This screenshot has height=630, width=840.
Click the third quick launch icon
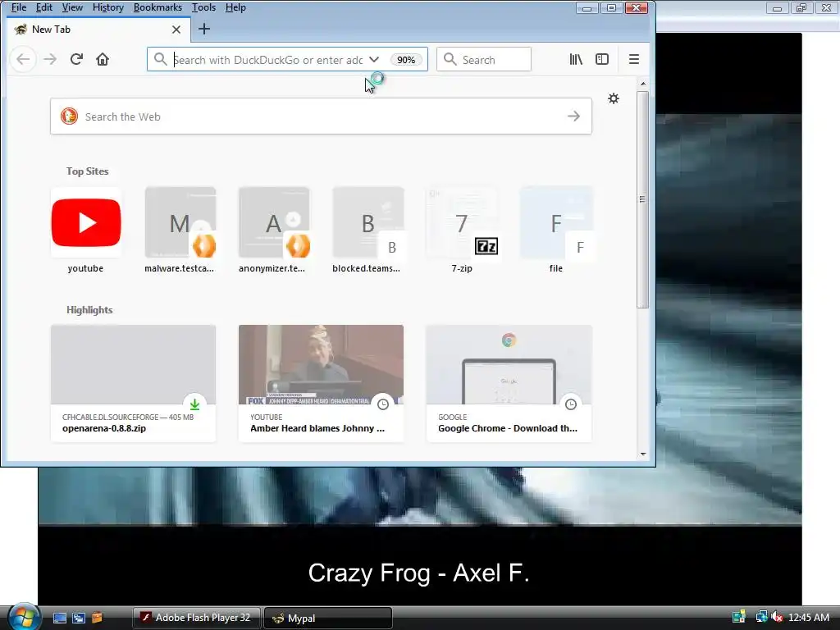pos(97,619)
